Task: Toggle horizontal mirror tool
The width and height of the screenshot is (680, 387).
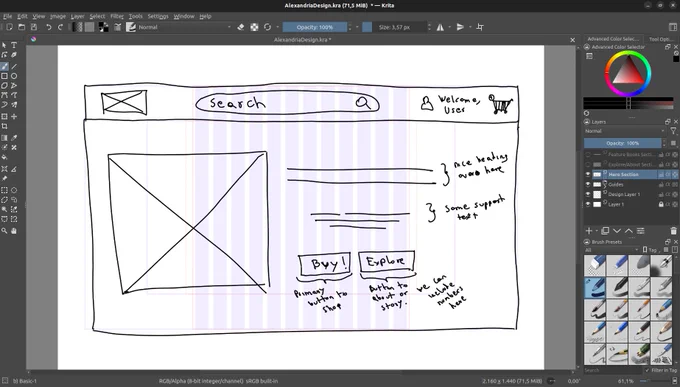Action: tap(440, 27)
